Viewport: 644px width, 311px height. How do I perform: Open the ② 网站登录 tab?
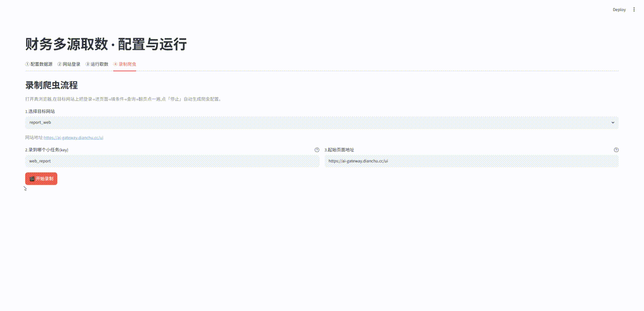click(x=69, y=64)
